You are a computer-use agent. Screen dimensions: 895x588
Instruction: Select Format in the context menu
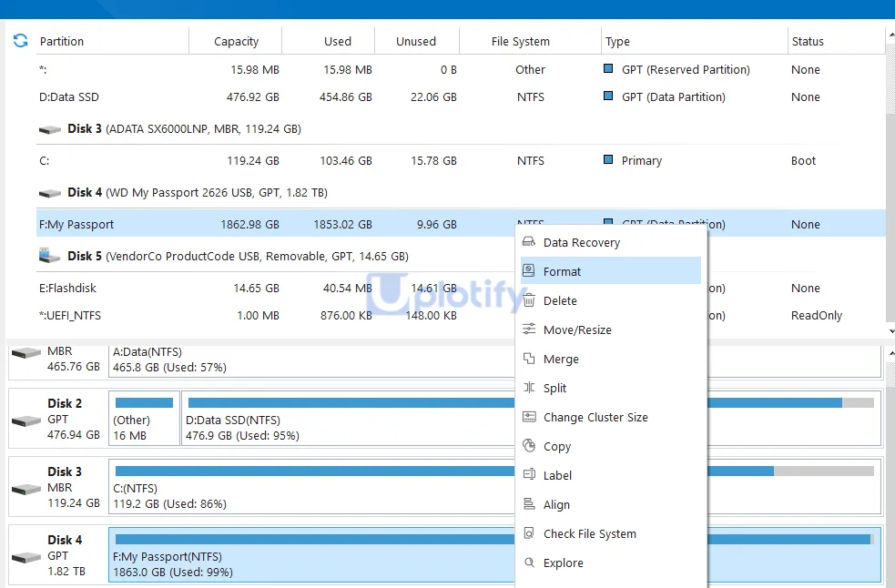pyautogui.click(x=611, y=271)
